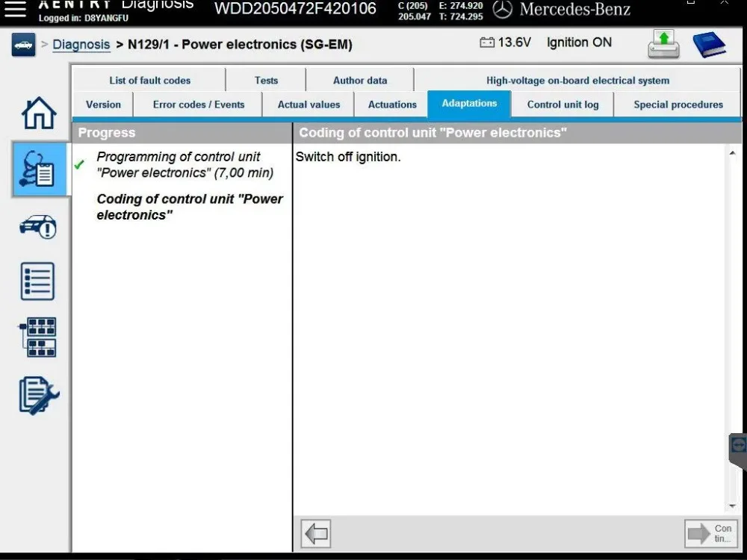Select Programming of control unit progress step

[x=185, y=164]
